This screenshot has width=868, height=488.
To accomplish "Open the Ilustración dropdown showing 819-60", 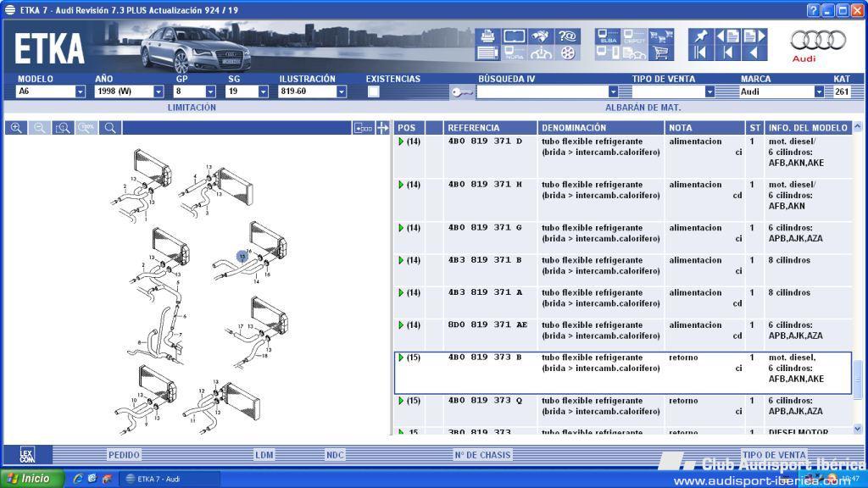I will (342, 91).
